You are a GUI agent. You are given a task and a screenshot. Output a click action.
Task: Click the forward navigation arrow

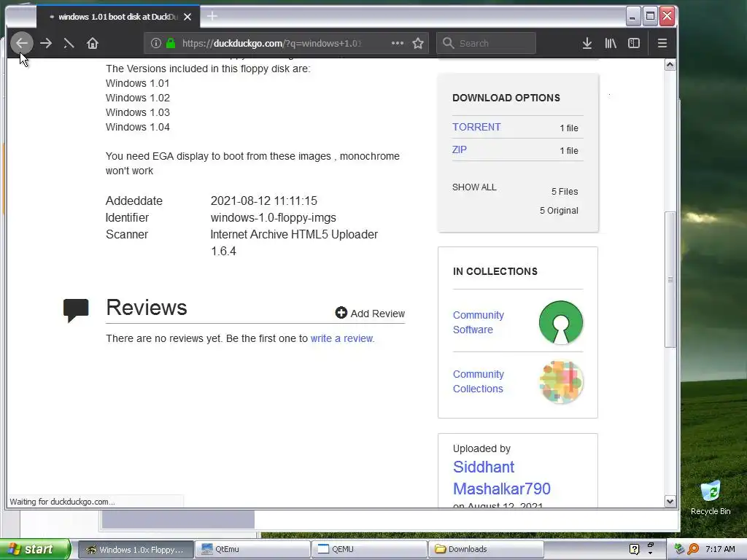point(46,43)
